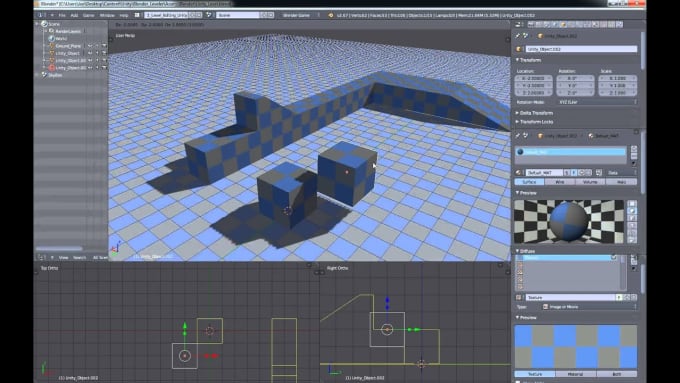
Task: Click the Default_MAT material slot in the list
Action: [571, 152]
